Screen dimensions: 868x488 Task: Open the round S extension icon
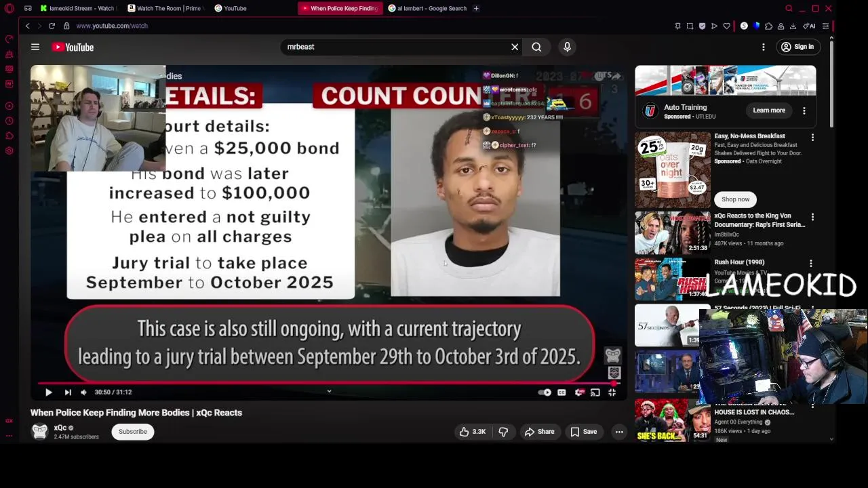coord(744,26)
